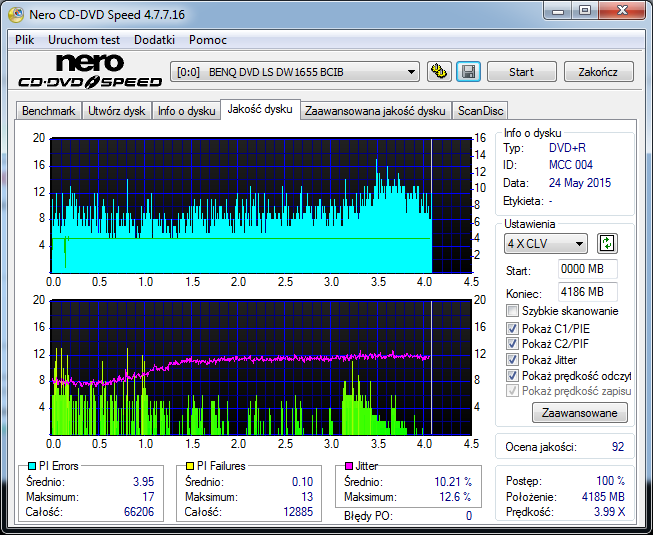Click the disabled Pokaż prędkość zapisu checkbox
Screen dimensions: 653x535
point(512,391)
